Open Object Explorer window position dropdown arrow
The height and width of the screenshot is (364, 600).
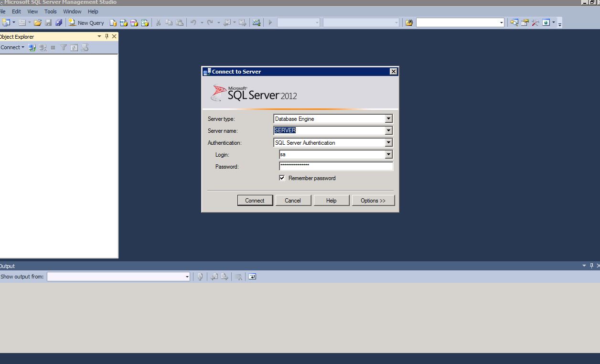99,36
